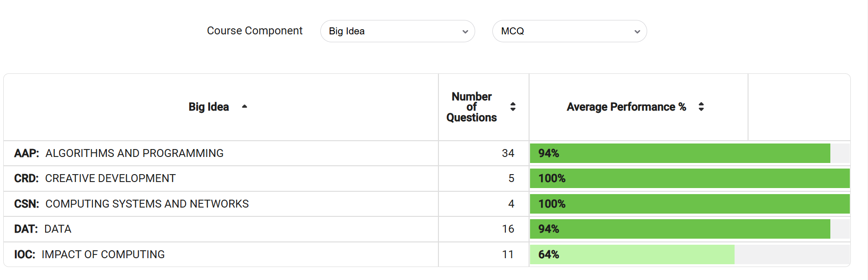Click the Big Idea ascending sort arrow
The height and width of the screenshot is (280, 868).
(244, 107)
